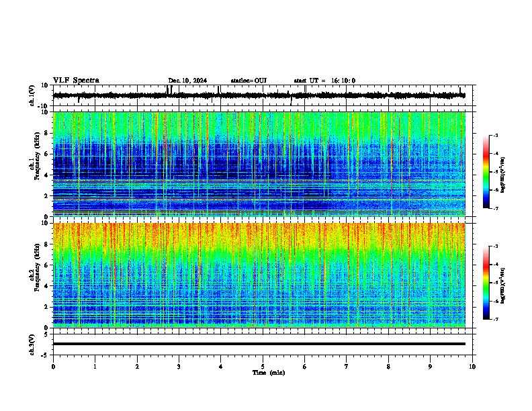Click the "VLF Spectra" plot title

(x=76, y=81)
